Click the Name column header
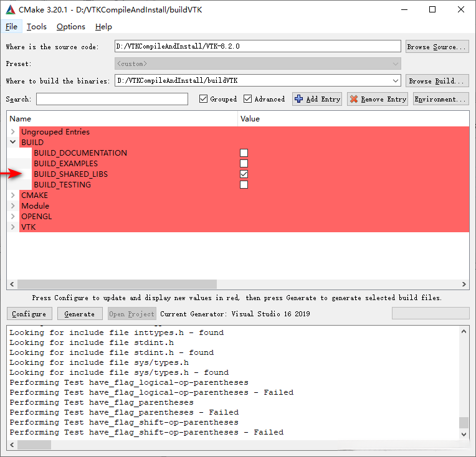Screen dimensions: 476x457 click(x=122, y=119)
